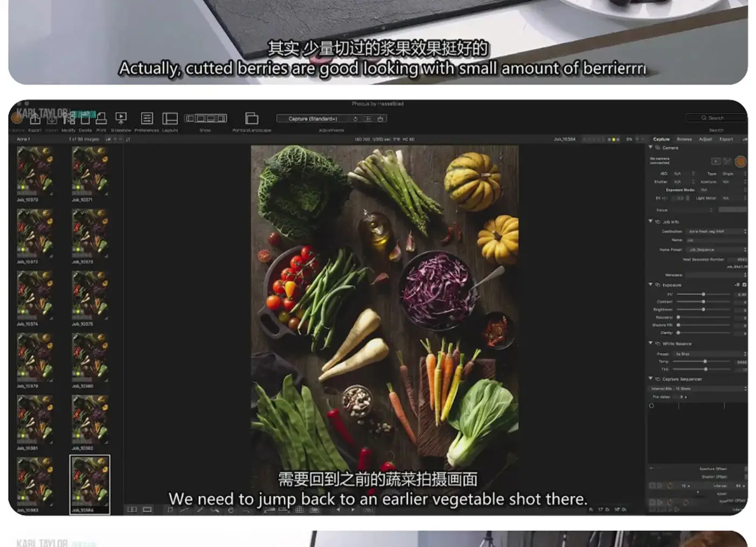Switch to the Browse tab
Screen dimensions: 756x547
(x=684, y=139)
